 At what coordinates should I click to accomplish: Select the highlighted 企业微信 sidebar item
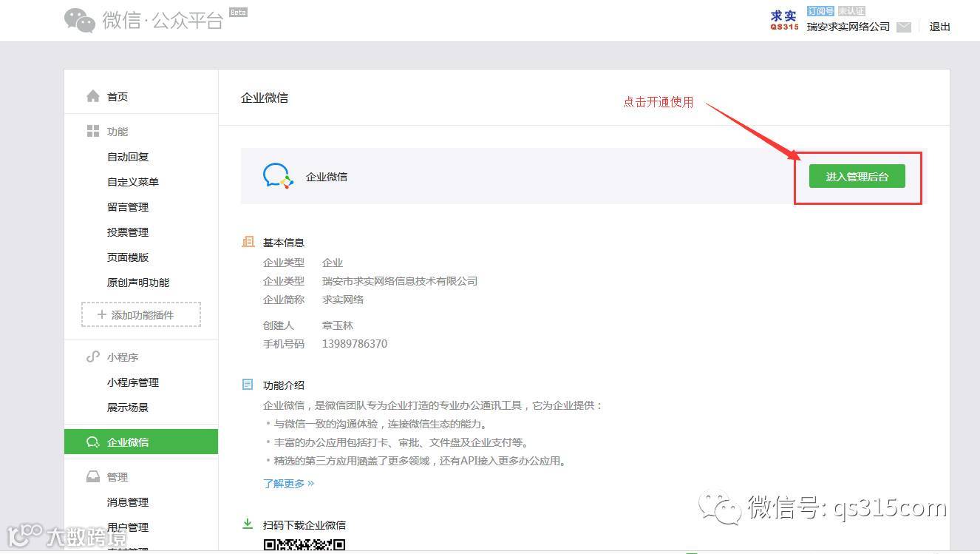coord(141,442)
